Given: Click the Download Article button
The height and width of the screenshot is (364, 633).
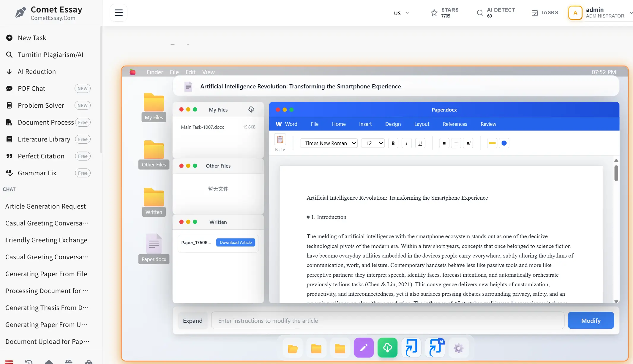Looking at the screenshot, I should click(236, 242).
